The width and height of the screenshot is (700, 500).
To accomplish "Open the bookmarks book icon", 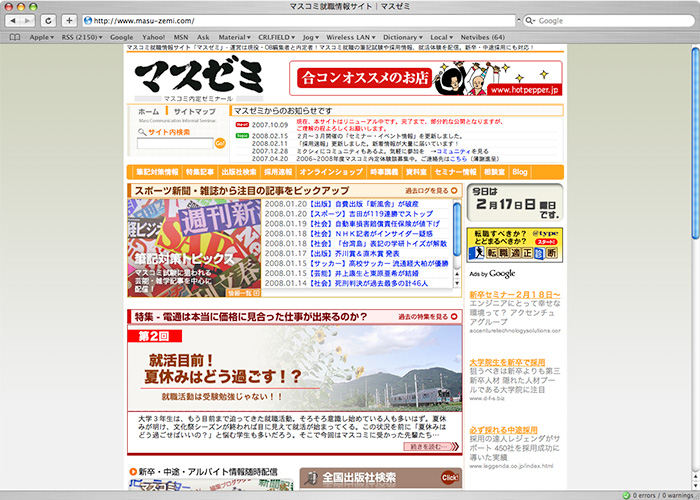I will 15,38.
